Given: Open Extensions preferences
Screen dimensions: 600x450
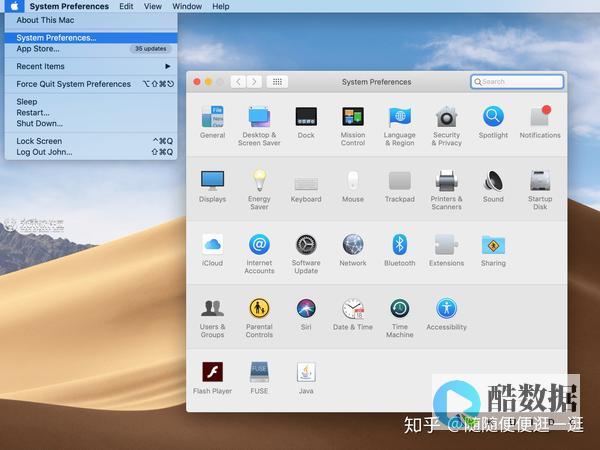Looking at the screenshot, I should (x=447, y=250).
